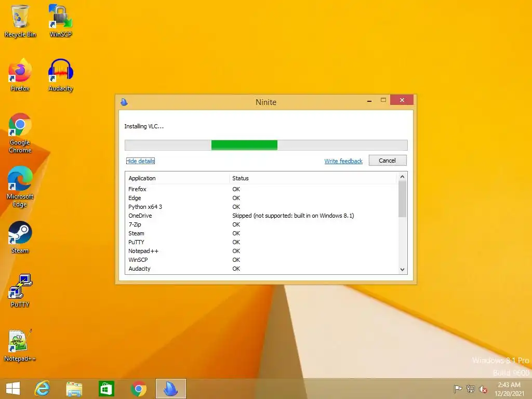Open File Explorer from the taskbar
Viewport: 532px width, 399px height.
pos(74,389)
